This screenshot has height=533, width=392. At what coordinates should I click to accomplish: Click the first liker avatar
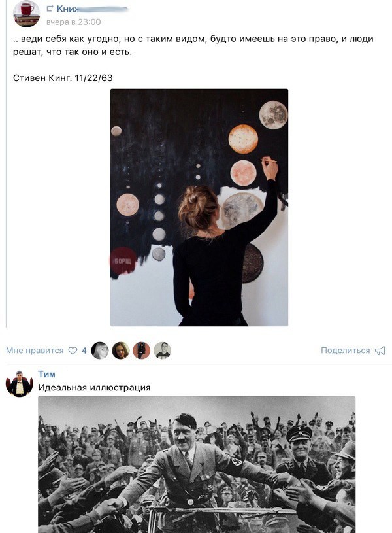[100, 351]
